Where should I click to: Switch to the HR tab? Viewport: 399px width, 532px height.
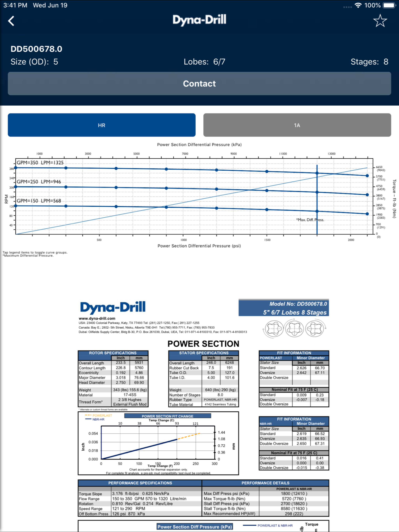(102, 125)
